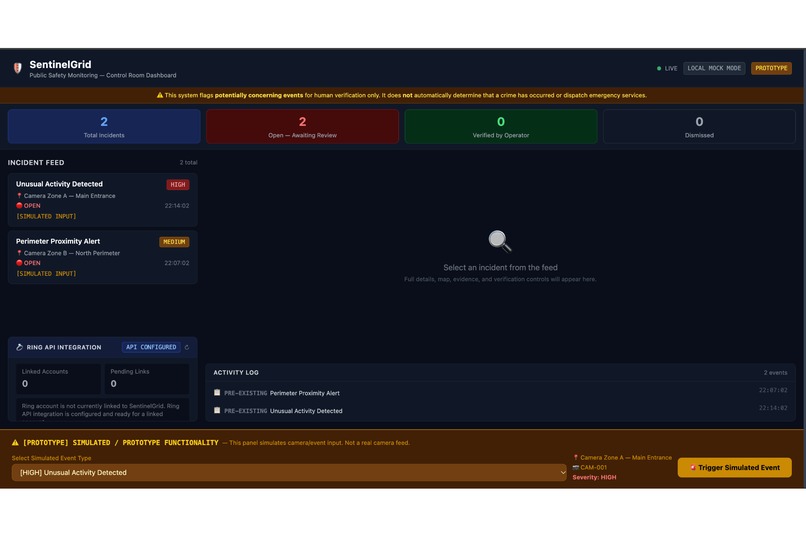Image resolution: width=806 pixels, height=537 pixels.
Task: Click activity log icon beside Perimeter Proximity Alert
Action: (x=217, y=393)
